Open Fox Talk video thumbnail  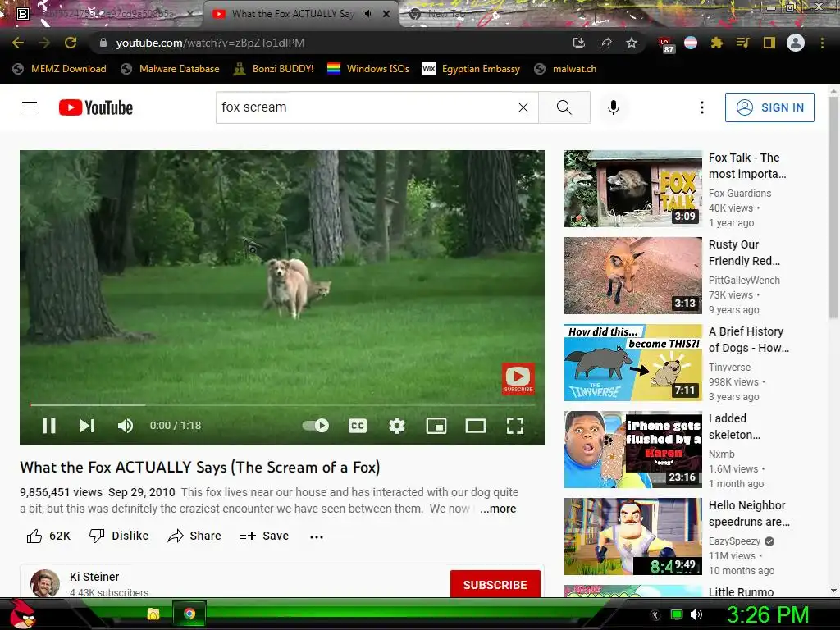point(632,189)
